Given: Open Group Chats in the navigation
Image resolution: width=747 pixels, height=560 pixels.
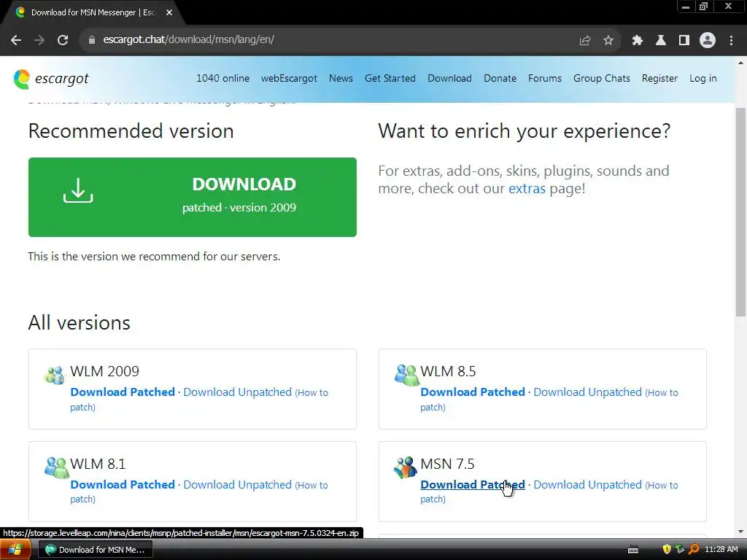Looking at the screenshot, I should 601,79.
